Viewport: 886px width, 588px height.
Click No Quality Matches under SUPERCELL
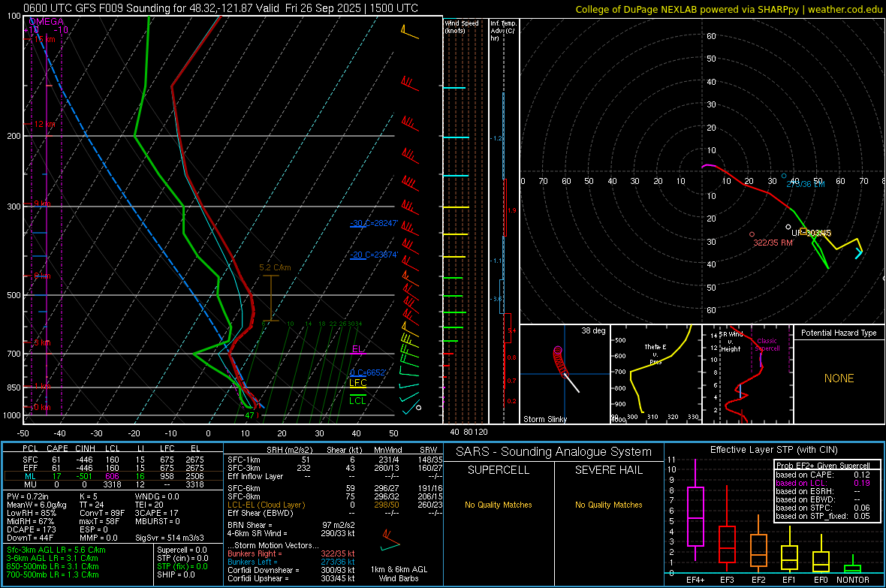point(499,505)
